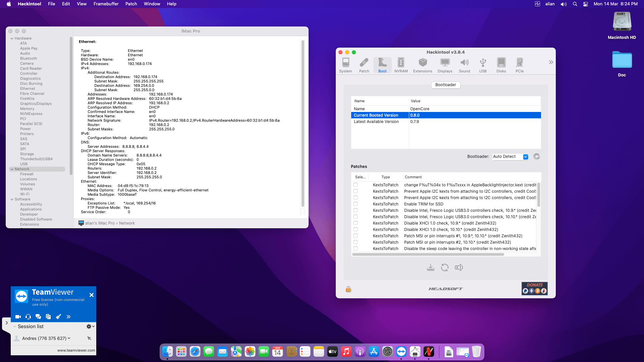Image resolution: width=644 pixels, height=362 pixels.
Task: Open the Sound toolbar icon
Action: 464,65
